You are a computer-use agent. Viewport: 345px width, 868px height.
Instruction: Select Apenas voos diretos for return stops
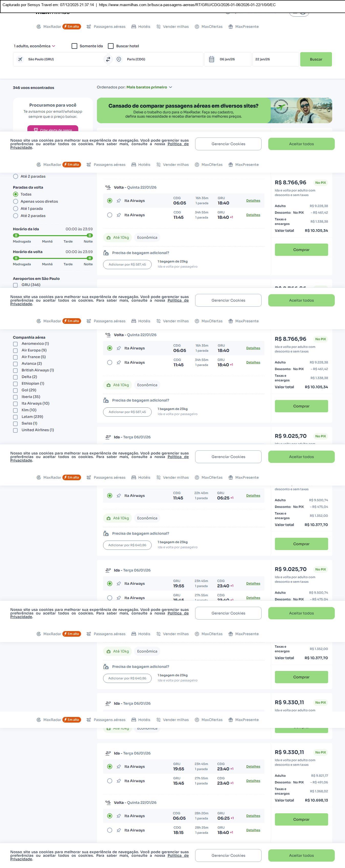(x=16, y=201)
